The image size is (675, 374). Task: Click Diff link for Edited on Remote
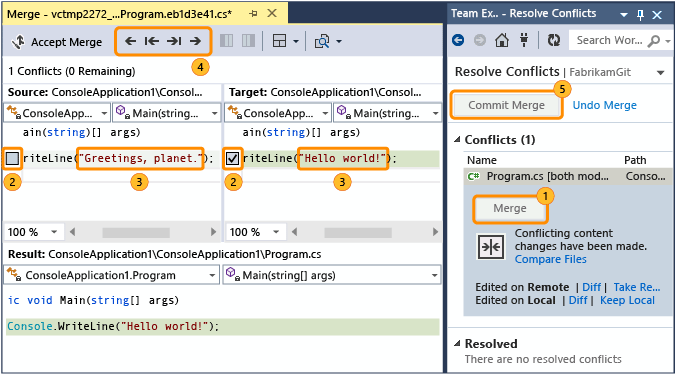(591, 287)
